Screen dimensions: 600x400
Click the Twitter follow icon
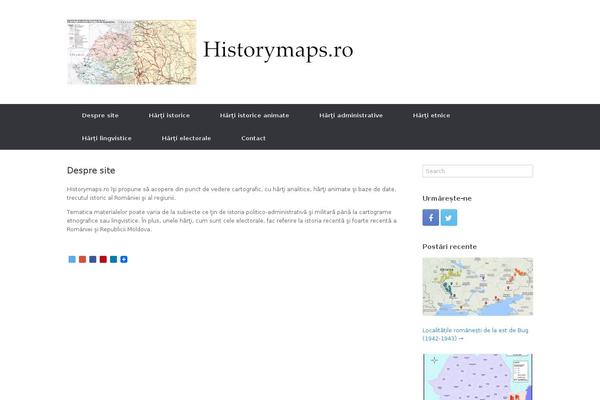449,218
